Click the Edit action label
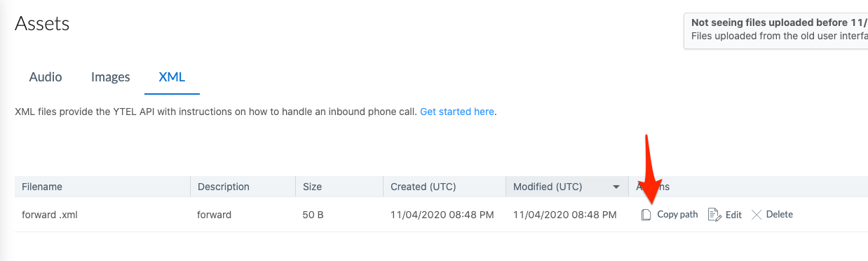This screenshot has width=868, height=261. pos(733,215)
